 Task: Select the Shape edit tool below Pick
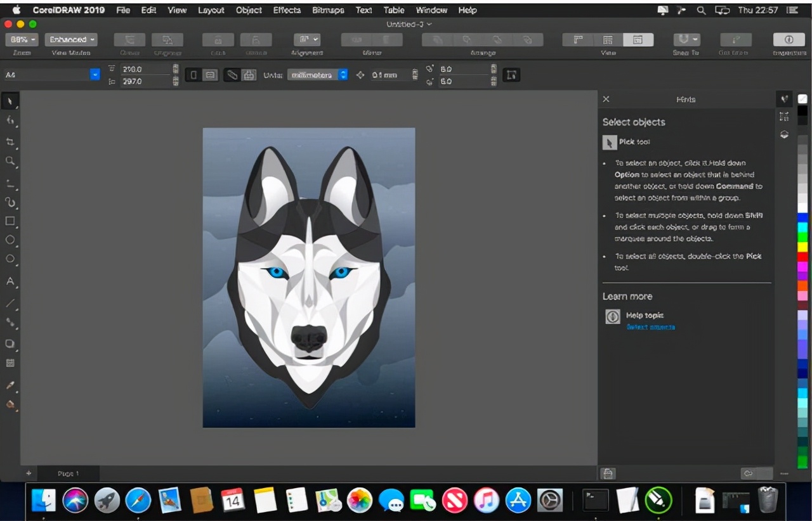tap(10, 120)
